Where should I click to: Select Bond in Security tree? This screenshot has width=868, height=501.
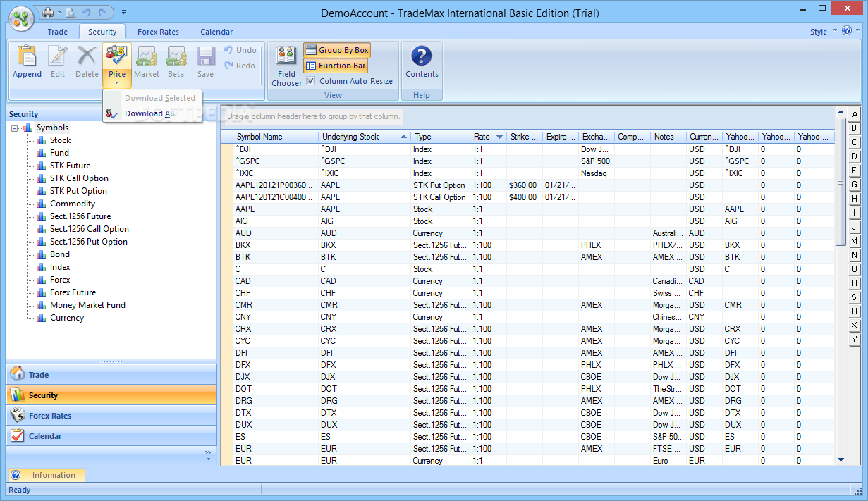(60, 254)
